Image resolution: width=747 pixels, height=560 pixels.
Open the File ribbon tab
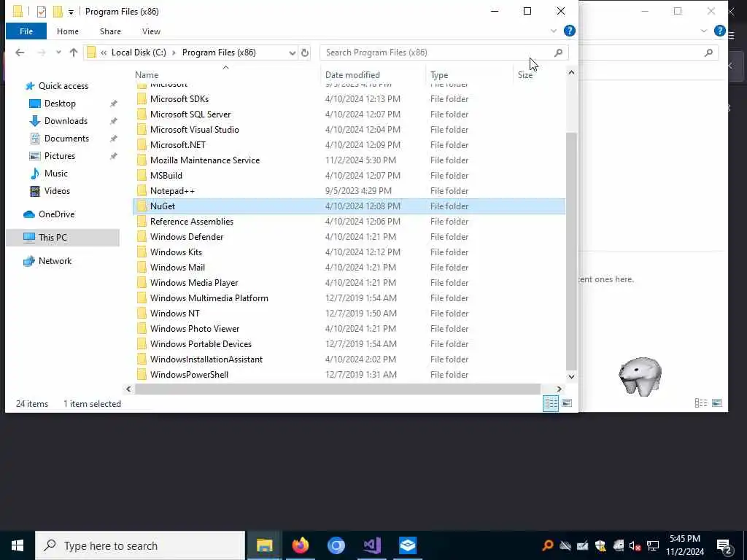pos(26,31)
